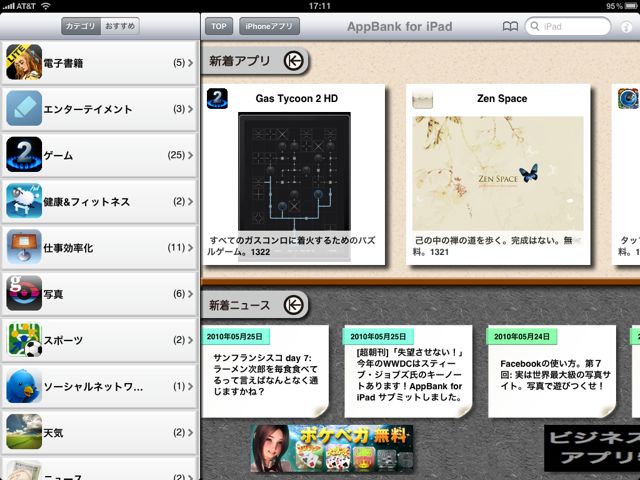This screenshot has height=480, width=640.
Task: Open the サンフランシスコ day 7 news note
Action: 265,371
